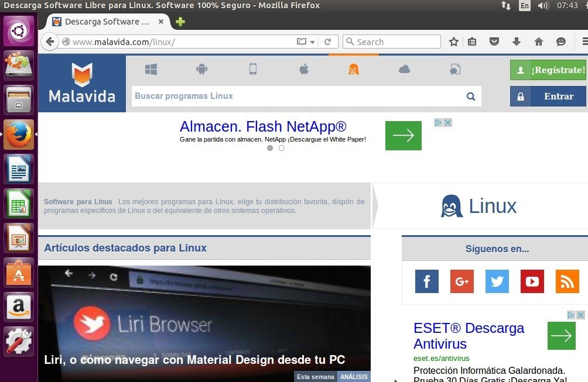Open Malavida Facebook page icon
This screenshot has height=382, width=588.
click(x=427, y=281)
